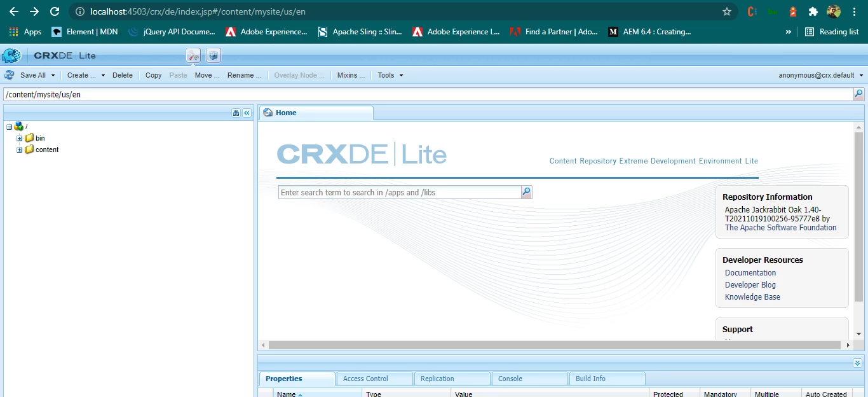Open the Chrome profile avatar
The width and height of the screenshot is (868, 397).
(834, 11)
